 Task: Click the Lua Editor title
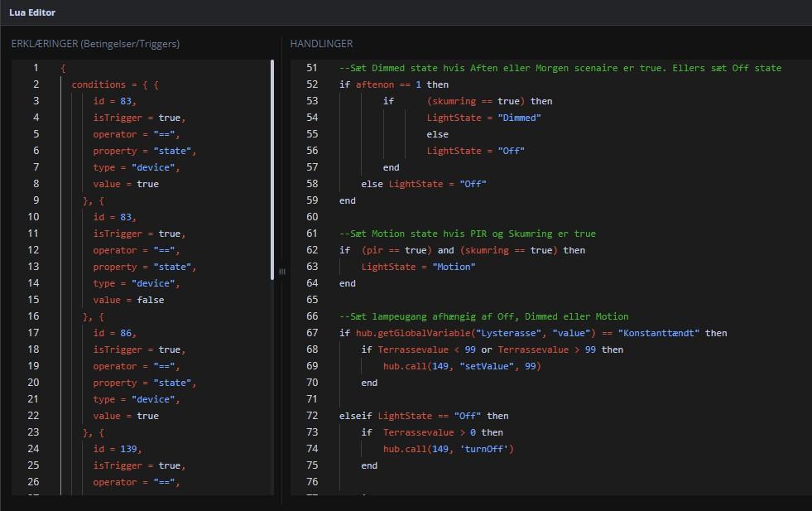[32, 12]
